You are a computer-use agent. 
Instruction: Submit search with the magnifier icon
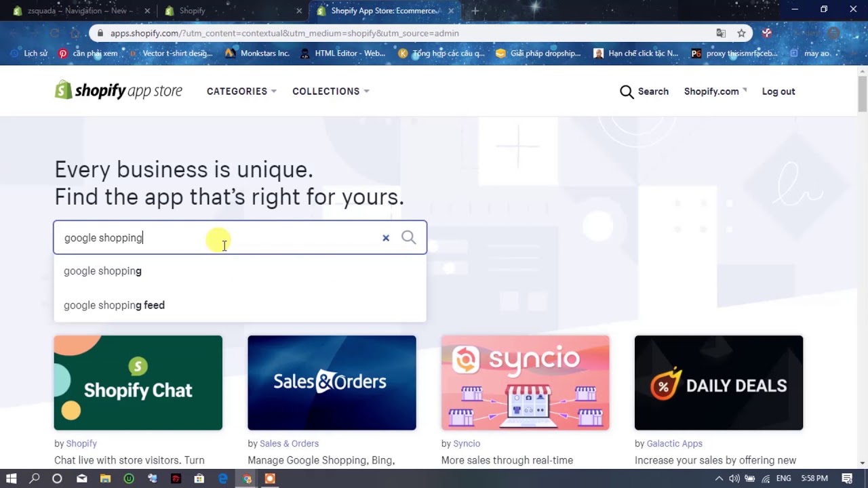point(409,237)
